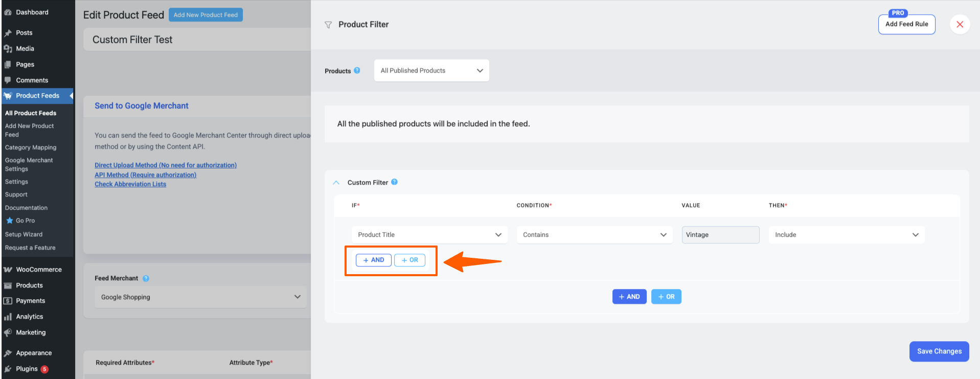Collapse the Custom Filter section chevron
This screenshot has width=980, height=379.
(336, 183)
